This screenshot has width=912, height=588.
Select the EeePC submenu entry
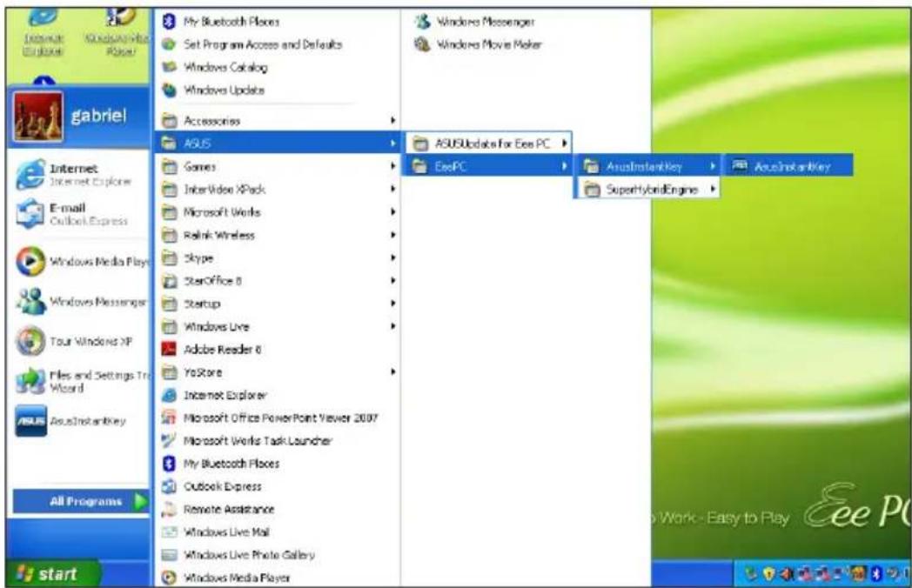click(489, 166)
